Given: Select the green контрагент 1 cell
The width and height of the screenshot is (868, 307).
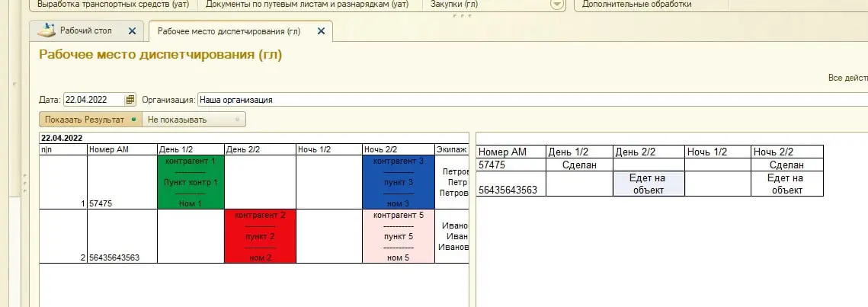Looking at the screenshot, I should pyautogui.click(x=191, y=182).
